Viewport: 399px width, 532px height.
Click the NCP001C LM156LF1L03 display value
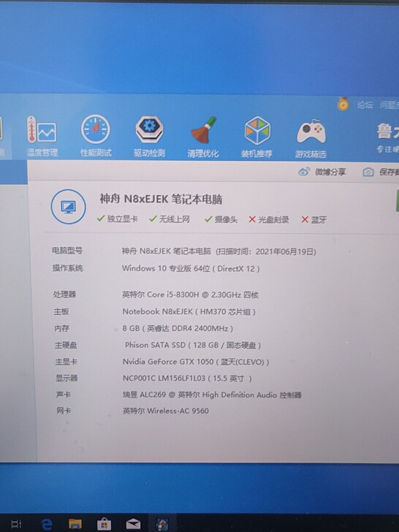[187, 379]
